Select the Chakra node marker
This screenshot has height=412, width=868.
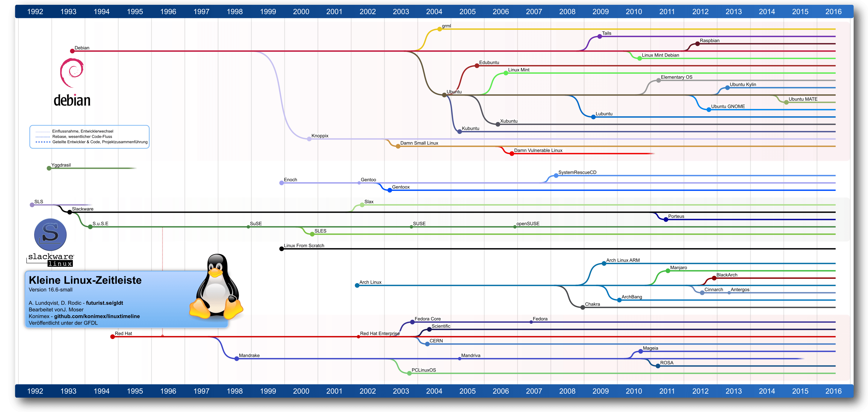tap(583, 307)
